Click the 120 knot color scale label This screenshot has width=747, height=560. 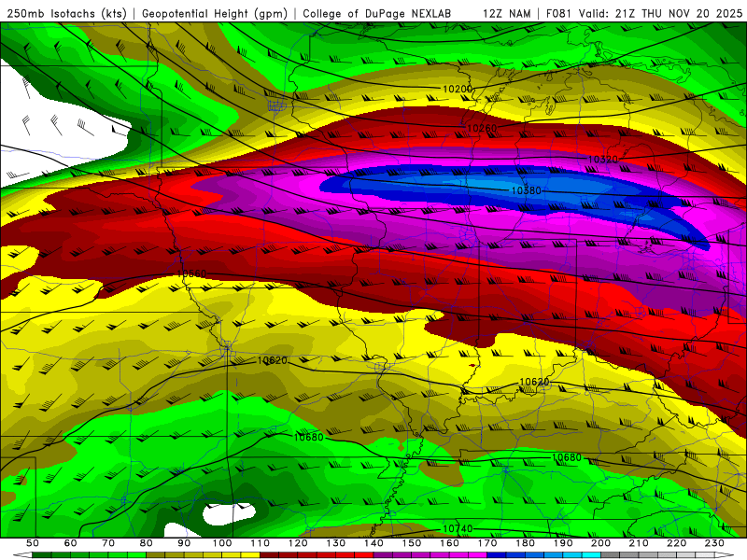click(298, 543)
